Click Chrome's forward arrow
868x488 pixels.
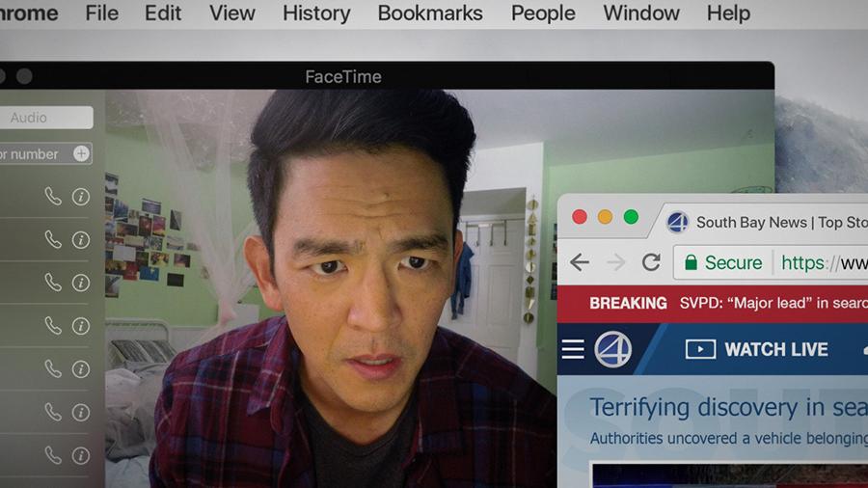pos(615,262)
